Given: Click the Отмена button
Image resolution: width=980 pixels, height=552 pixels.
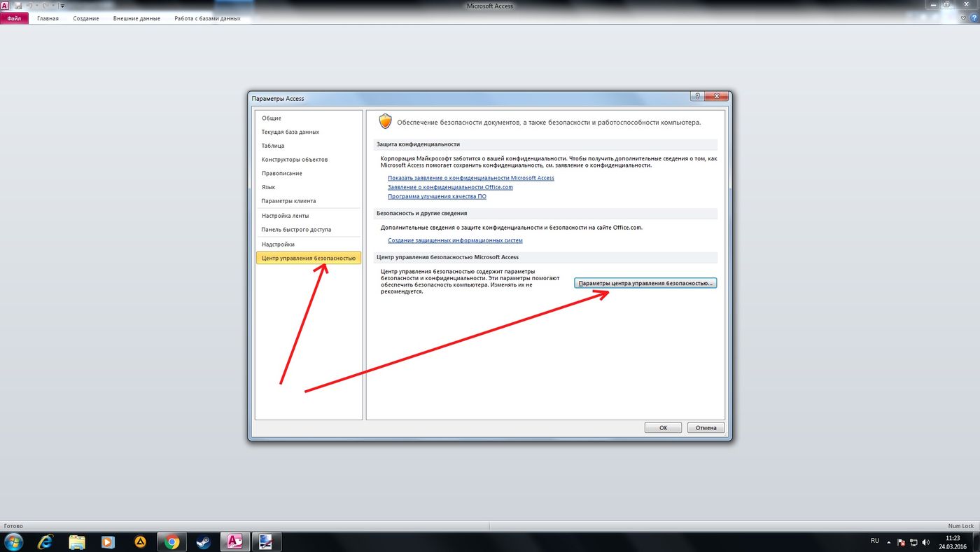Looking at the screenshot, I should click(x=706, y=427).
